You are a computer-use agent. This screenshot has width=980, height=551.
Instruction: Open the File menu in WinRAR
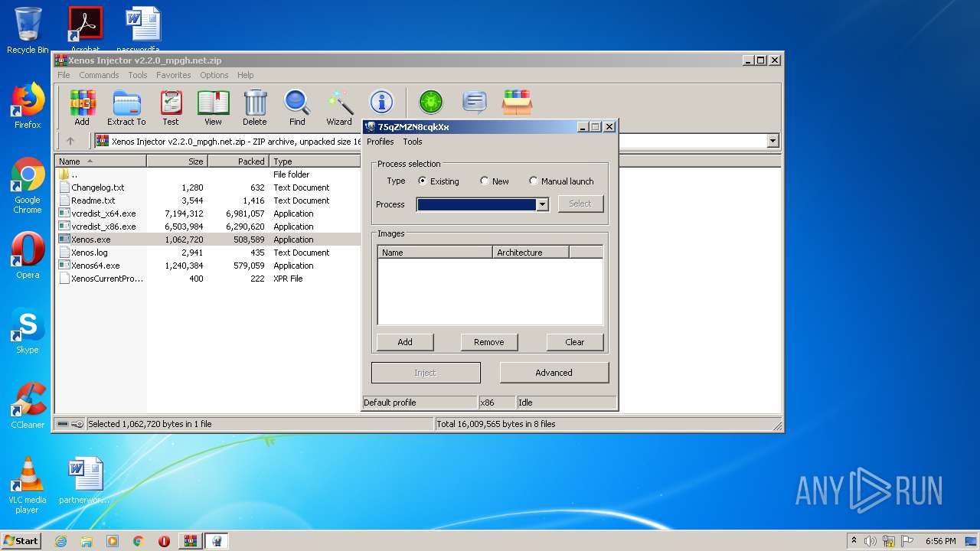64,75
